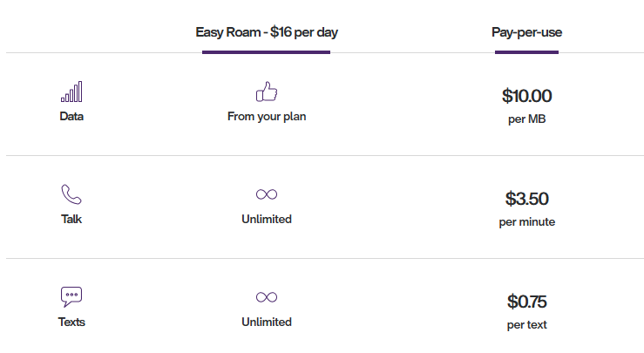Click the $10.00 data price
This screenshot has width=644, height=353.
click(x=526, y=96)
